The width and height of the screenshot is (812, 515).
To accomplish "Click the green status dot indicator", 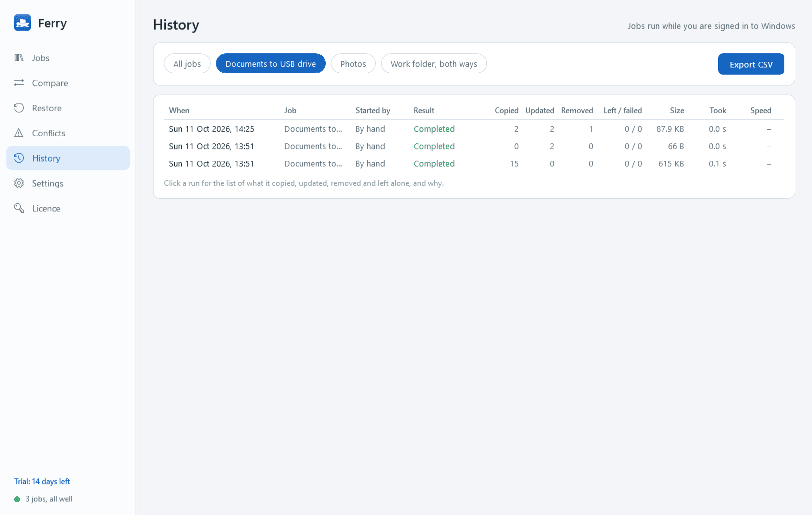I will [x=17, y=499].
